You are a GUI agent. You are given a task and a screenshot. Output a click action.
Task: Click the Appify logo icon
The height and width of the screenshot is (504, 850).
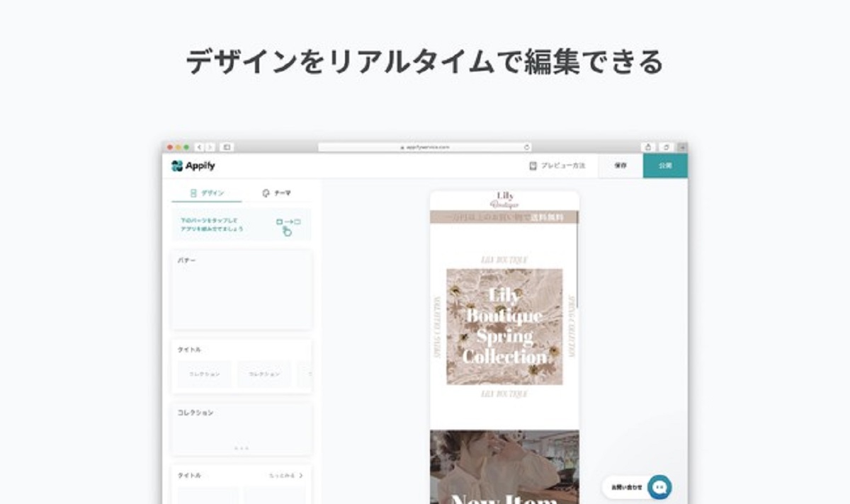click(x=177, y=166)
